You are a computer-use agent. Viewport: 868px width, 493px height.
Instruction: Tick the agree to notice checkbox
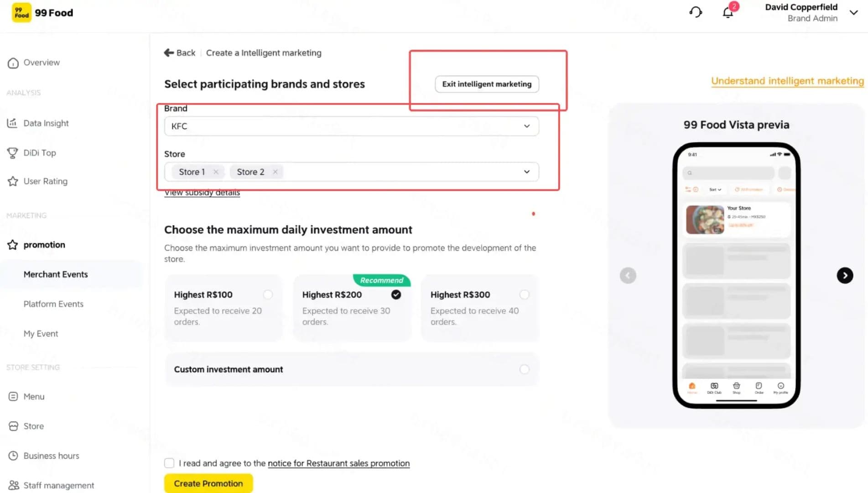coord(169,463)
